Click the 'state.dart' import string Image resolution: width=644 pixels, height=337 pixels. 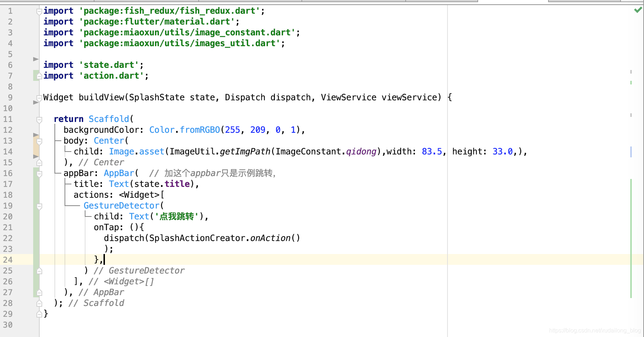(x=109, y=65)
